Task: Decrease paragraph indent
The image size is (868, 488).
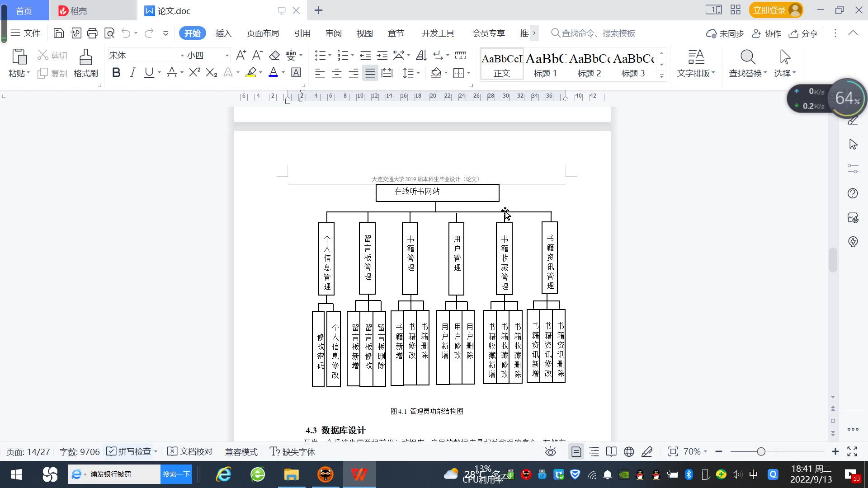Action: click(x=365, y=55)
